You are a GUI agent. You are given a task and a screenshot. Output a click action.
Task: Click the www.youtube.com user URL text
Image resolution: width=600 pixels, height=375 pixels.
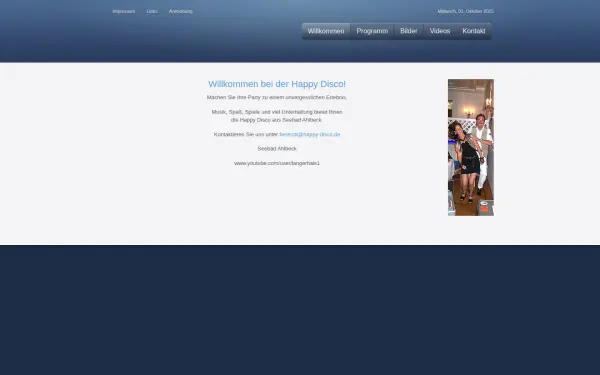pyautogui.click(x=277, y=163)
